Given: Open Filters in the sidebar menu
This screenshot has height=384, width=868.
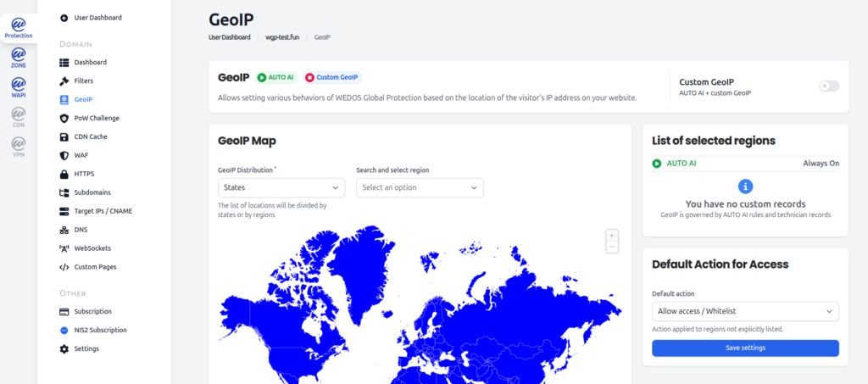Looking at the screenshot, I should click(84, 81).
